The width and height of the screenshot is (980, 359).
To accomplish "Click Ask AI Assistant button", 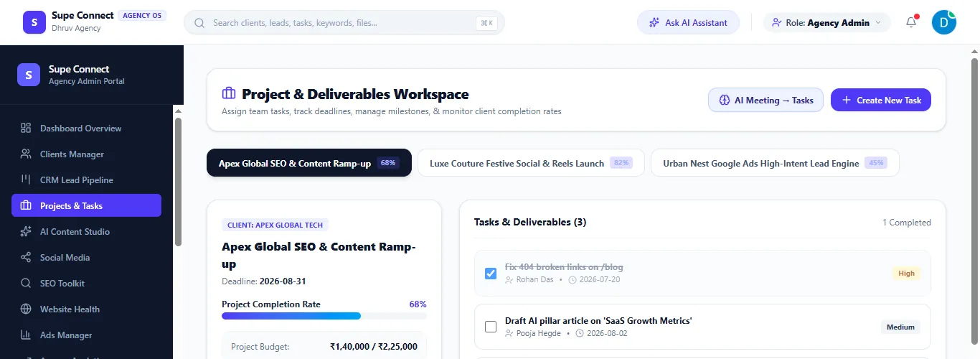I will point(688,23).
